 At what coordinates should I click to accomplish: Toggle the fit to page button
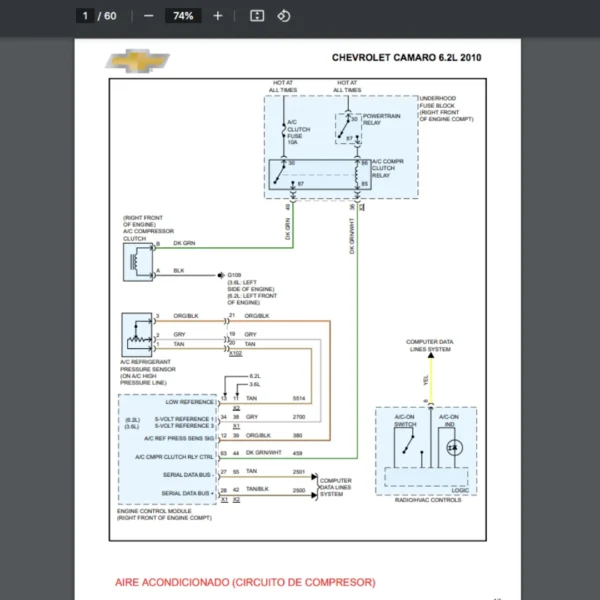(x=257, y=16)
